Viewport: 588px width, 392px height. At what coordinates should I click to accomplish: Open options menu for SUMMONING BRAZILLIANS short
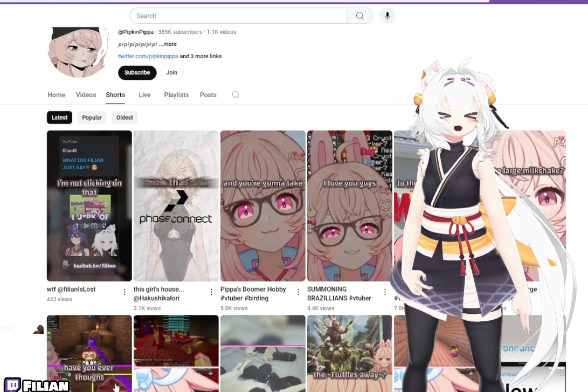click(385, 292)
